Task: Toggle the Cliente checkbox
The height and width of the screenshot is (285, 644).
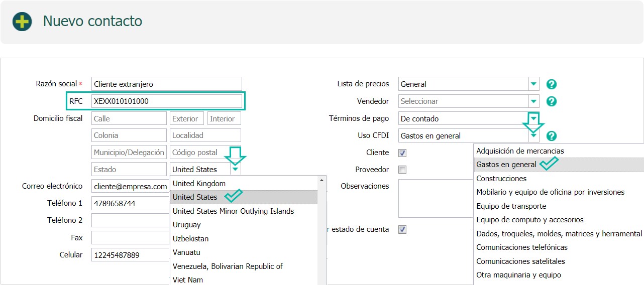Action: click(402, 153)
